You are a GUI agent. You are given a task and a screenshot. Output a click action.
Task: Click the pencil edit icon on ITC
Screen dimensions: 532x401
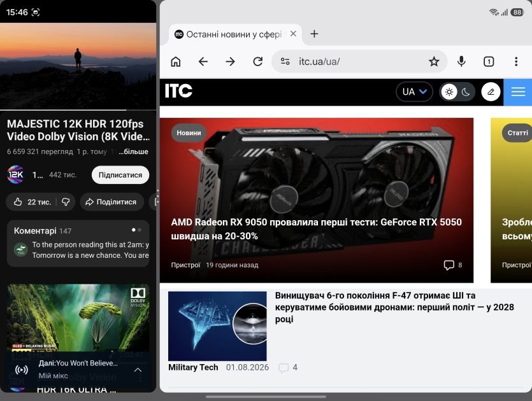(491, 92)
